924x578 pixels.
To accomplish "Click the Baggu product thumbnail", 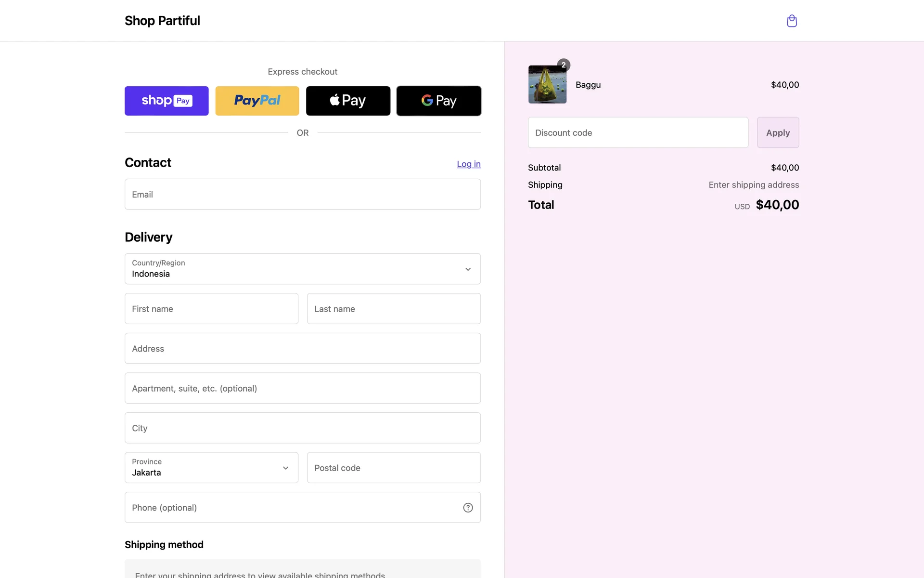I will (547, 85).
